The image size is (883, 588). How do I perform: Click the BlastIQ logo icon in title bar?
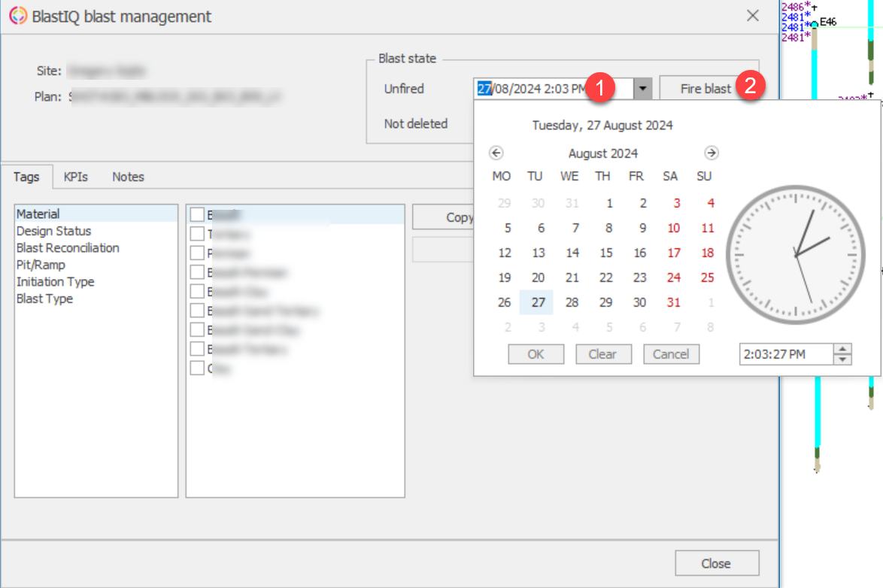pyautogui.click(x=18, y=16)
